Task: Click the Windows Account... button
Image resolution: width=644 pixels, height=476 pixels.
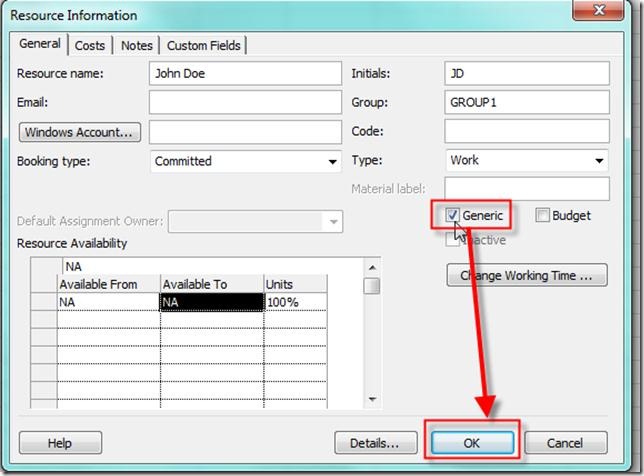Action: [x=82, y=132]
